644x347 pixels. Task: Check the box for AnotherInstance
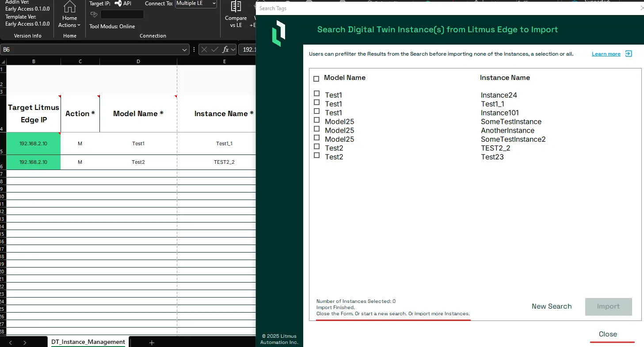(316, 129)
